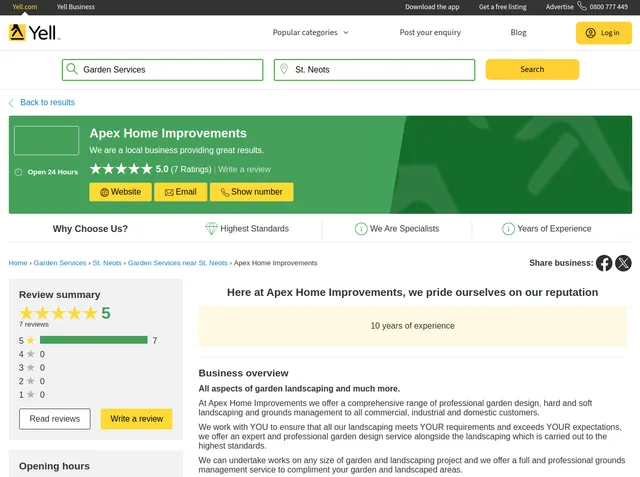640x477 pixels.
Task: Click the location pin icon in location field
Action: pyautogui.click(x=284, y=69)
